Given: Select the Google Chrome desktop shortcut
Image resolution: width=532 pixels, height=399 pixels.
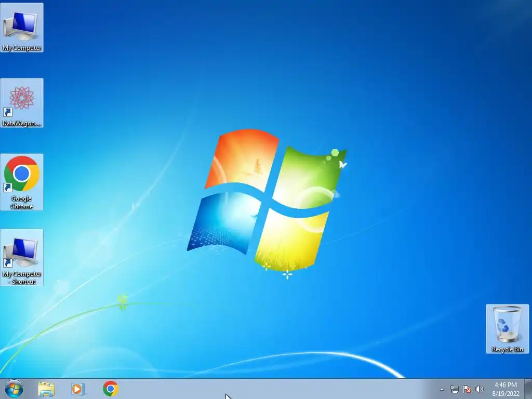Looking at the screenshot, I should coord(22,182).
